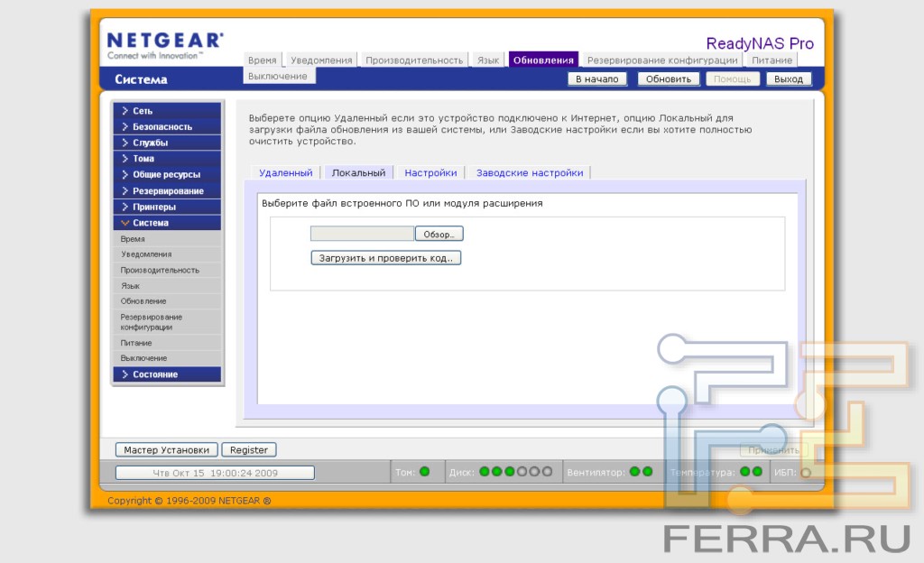Open the Настройки update tab
This screenshot has height=563, width=924.
tap(430, 172)
